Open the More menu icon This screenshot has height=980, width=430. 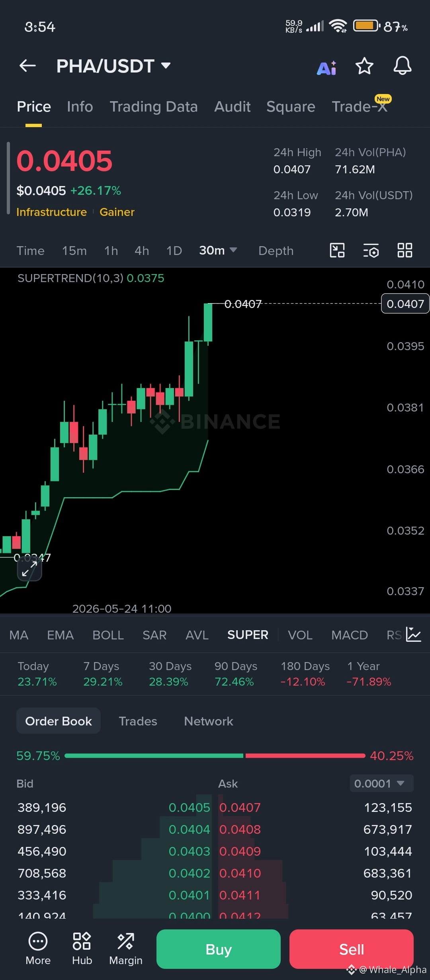pos(38,949)
